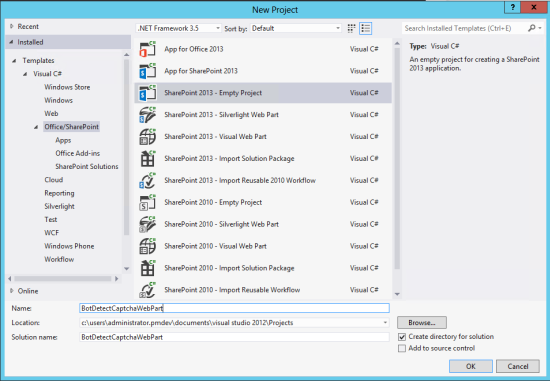Screen dimensions: 550x381
Task: Click the SharePoint 2013 - Import Solution Package icon
Action: [x=147, y=159]
